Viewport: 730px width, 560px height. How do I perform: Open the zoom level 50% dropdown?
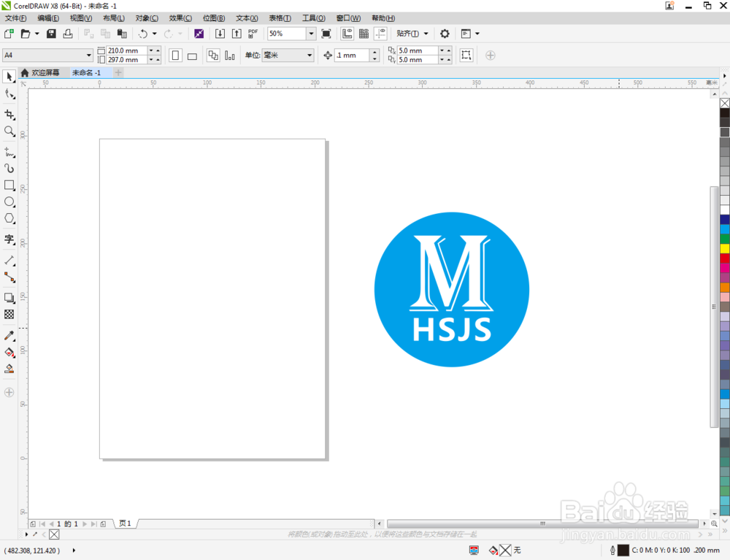pos(311,34)
